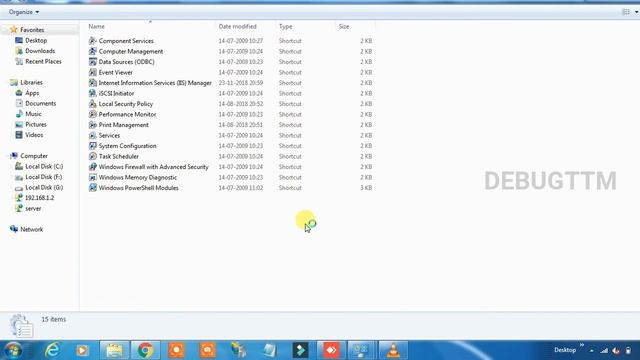Open Google Chrome from the taskbar

tap(145, 350)
